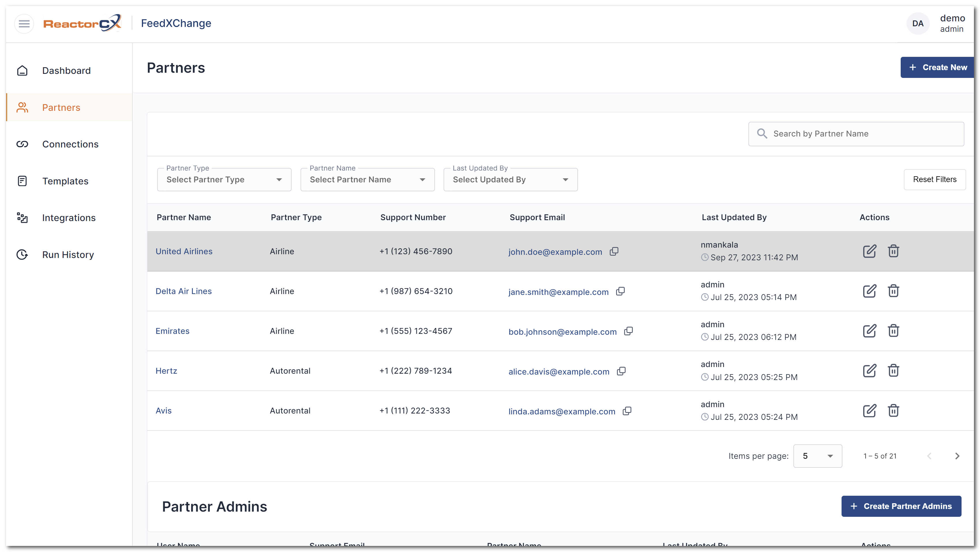Delete the Emirates partner
Viewport: 980px width, 552px height.
coord(893,331)
